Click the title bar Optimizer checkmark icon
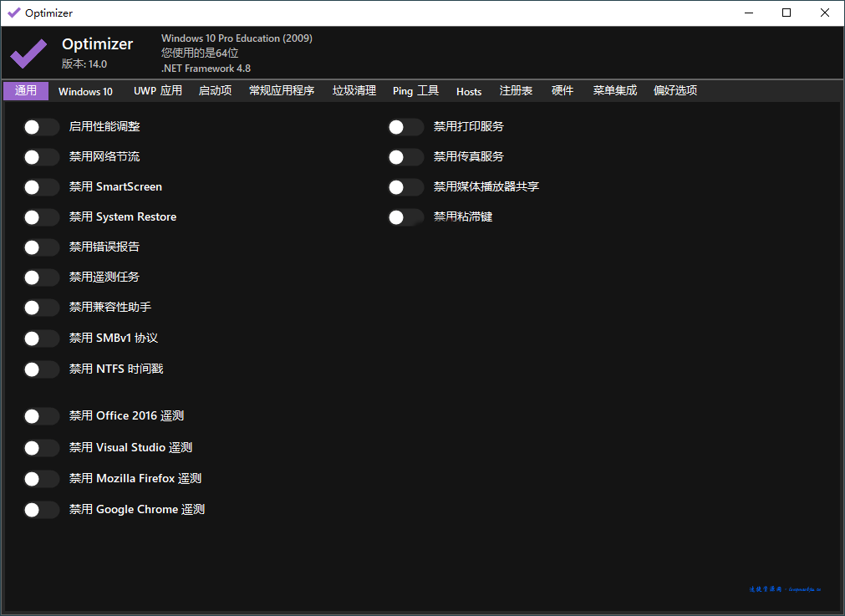Screen dimensions: 845x616 14,13
